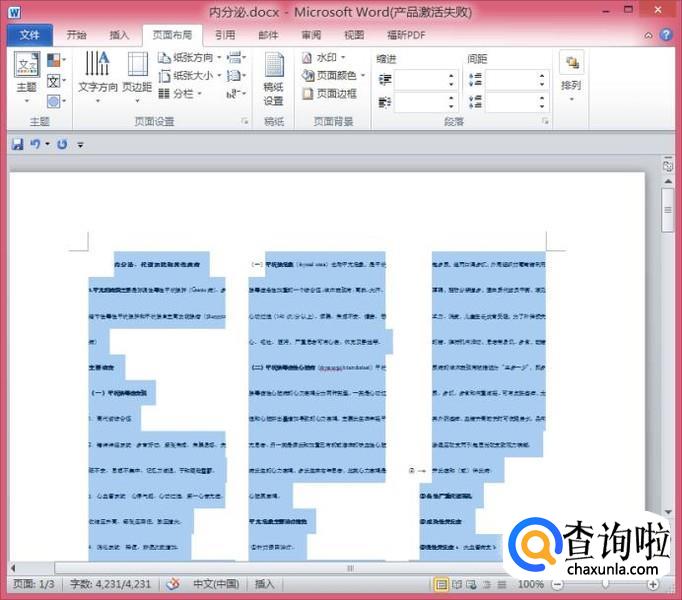
Task: Switch to print layout view in status bar
Action: pos(441,584)
